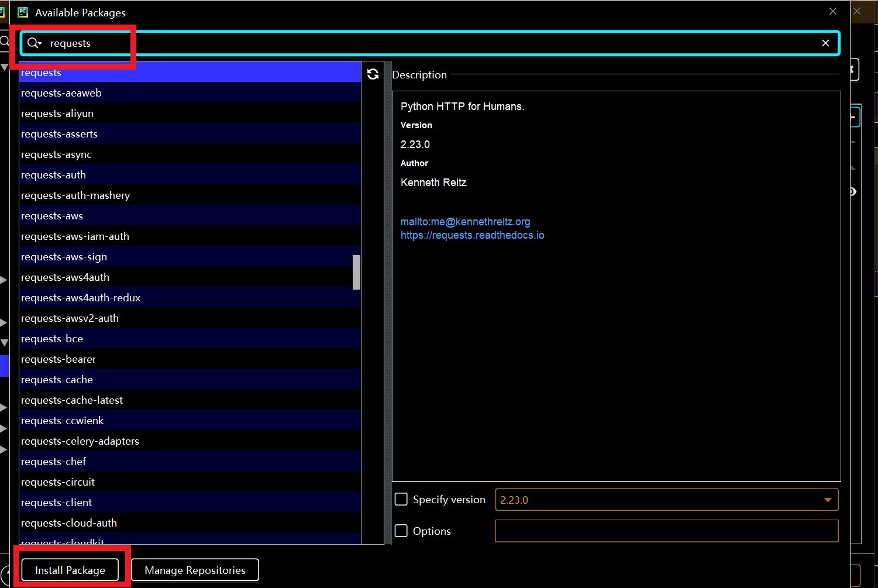Select requests-chef in the list
The width and height of the screenshot is (878, 588).
[190, 462]
